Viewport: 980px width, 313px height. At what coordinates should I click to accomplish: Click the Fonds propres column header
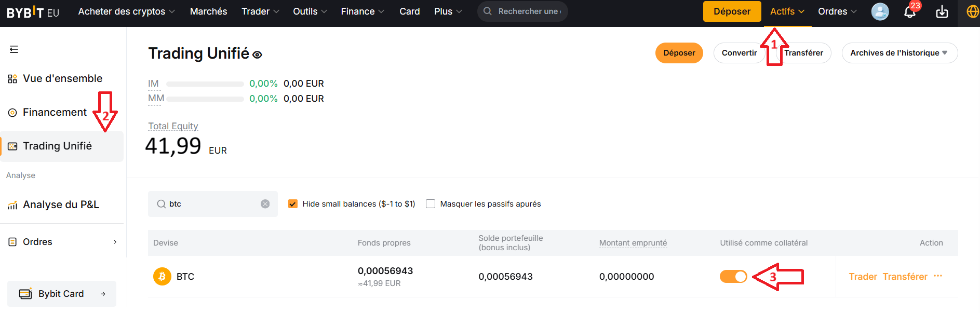384,243
